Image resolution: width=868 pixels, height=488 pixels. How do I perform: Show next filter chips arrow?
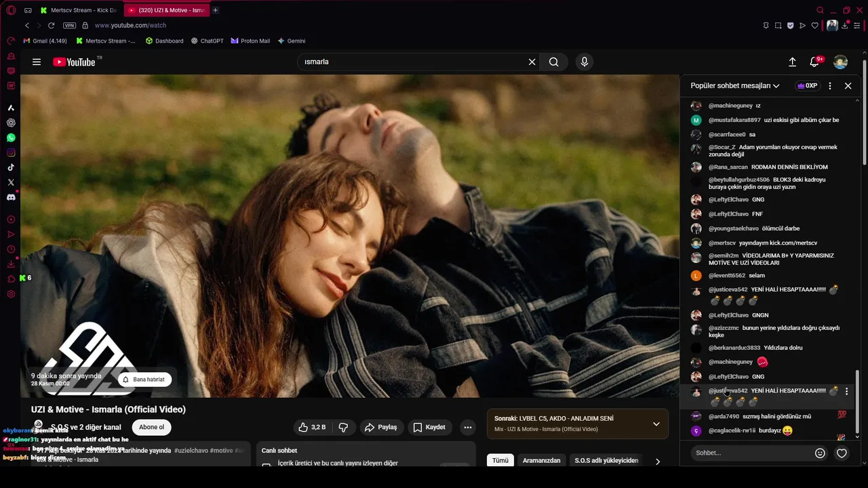tap(657, 462)
